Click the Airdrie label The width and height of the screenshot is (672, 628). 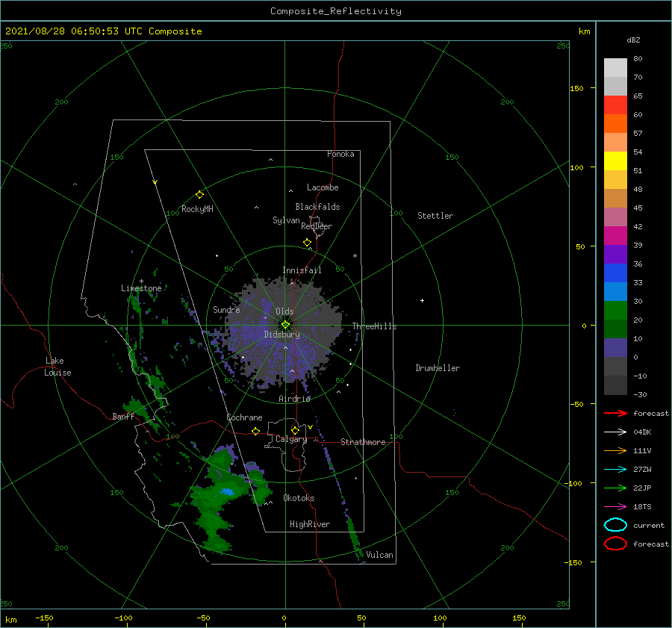point(294,399)
